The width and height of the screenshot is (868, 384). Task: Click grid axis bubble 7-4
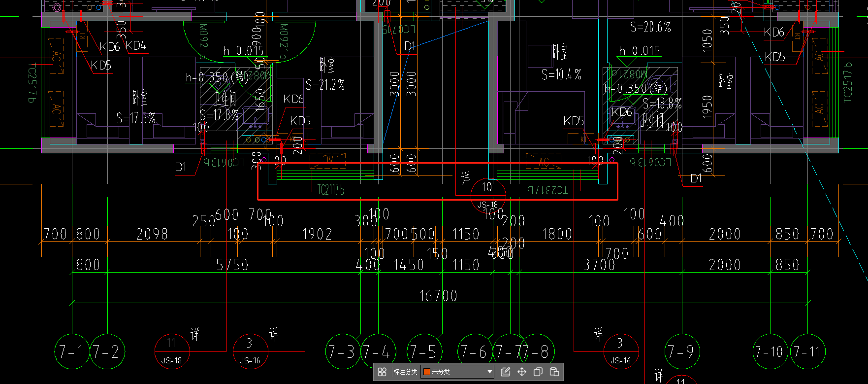coord(379,351)
